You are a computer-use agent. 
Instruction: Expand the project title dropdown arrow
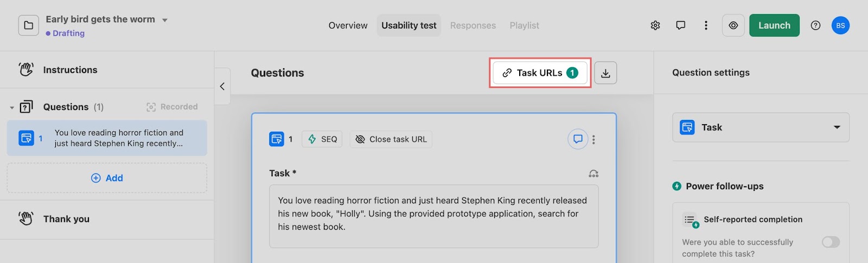coord(164,20)
